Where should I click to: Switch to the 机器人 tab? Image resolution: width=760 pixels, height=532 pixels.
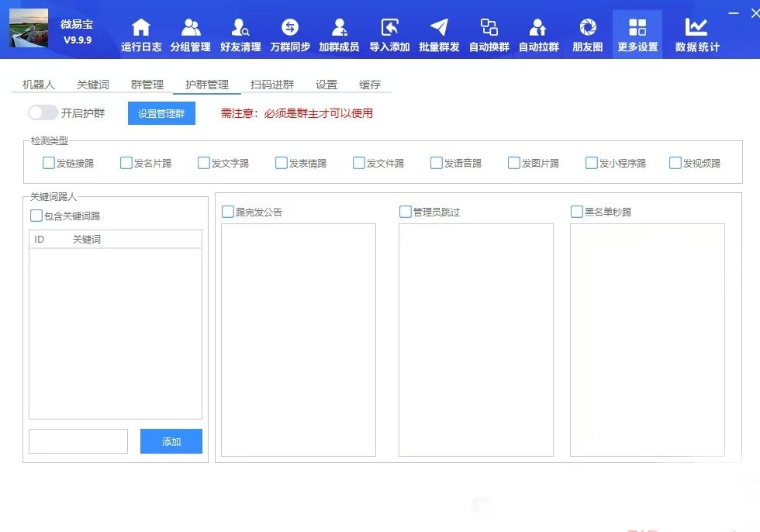tap(39, 85)
